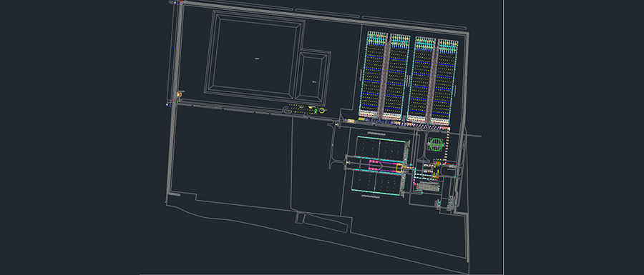This screenshot has width=644, height=275.
Task: Click the colored gate symbol on left road
Action: point(180,95)
